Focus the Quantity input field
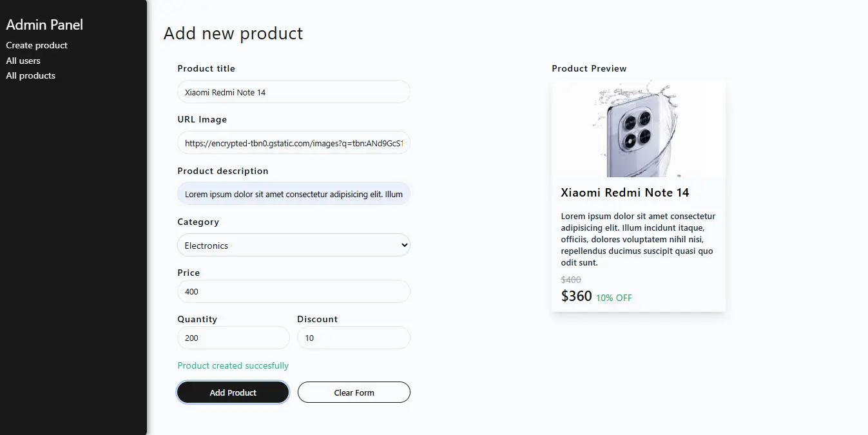The width and height of the screenshot is (868, 435). [x=233, y=338]
